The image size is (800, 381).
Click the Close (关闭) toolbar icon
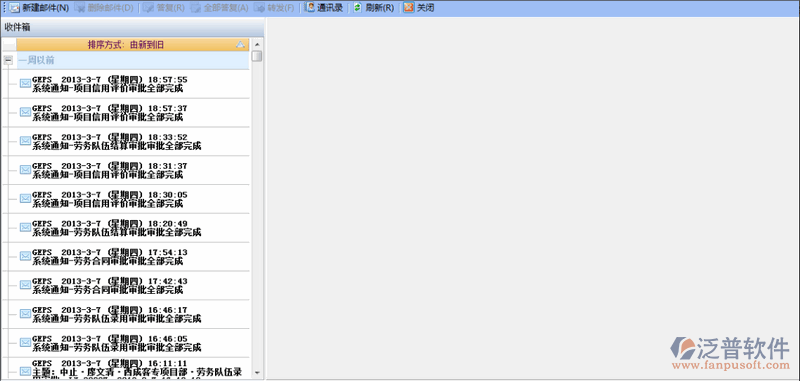click(x=408, y=8)
